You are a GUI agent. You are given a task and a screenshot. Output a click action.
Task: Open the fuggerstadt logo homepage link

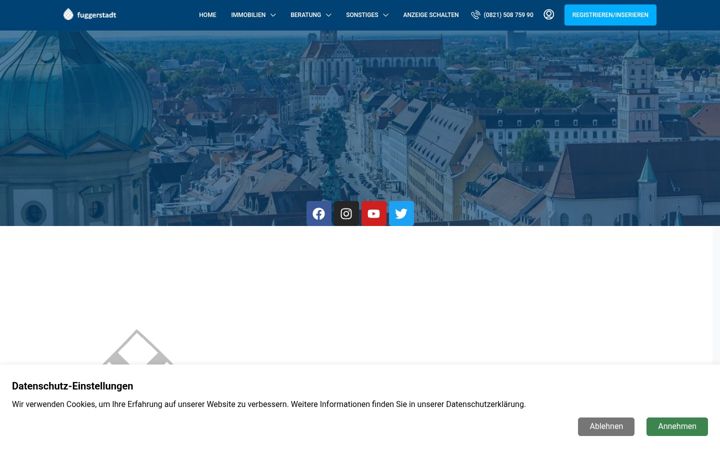(x=90, y=15)
